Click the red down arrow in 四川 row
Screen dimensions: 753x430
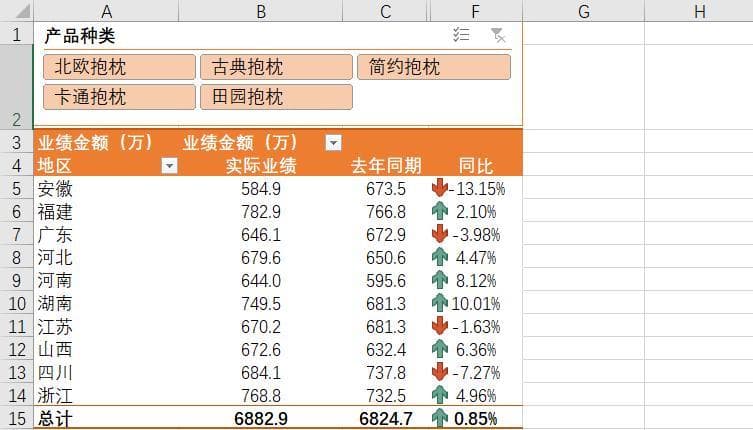coord(439,372)
